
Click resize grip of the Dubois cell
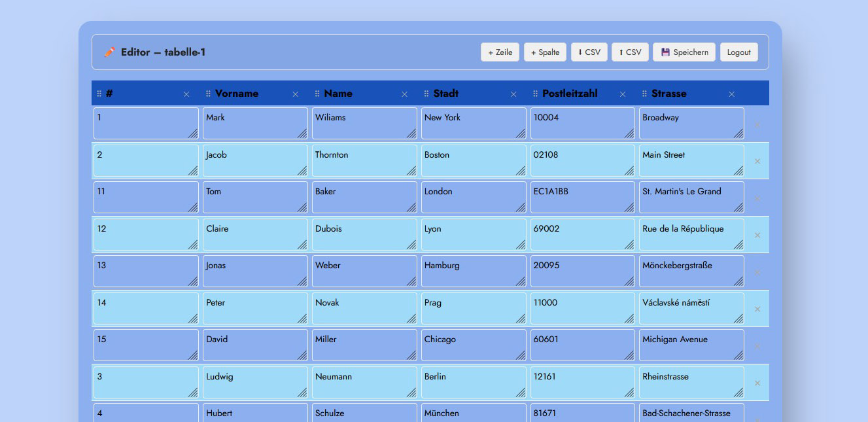tap(411, 245)
